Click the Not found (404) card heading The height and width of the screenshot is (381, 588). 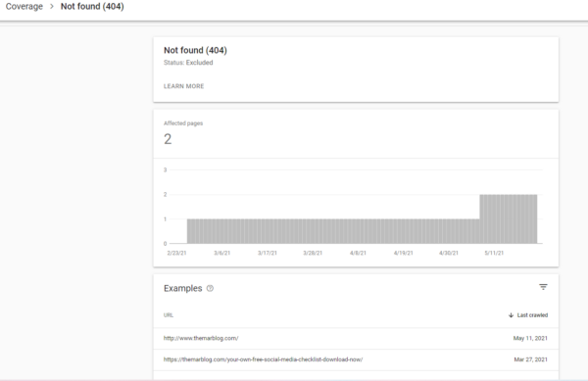[x=195, y=50]
